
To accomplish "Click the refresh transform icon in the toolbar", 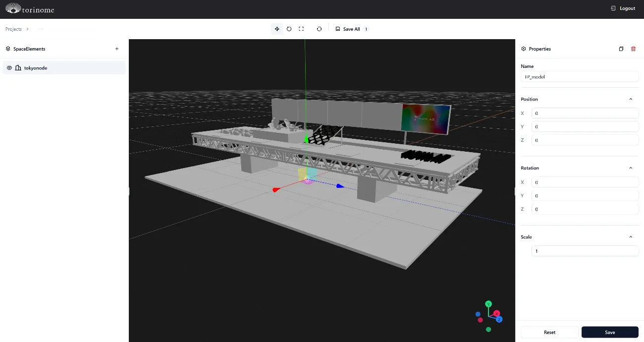I will click(319, 29).
